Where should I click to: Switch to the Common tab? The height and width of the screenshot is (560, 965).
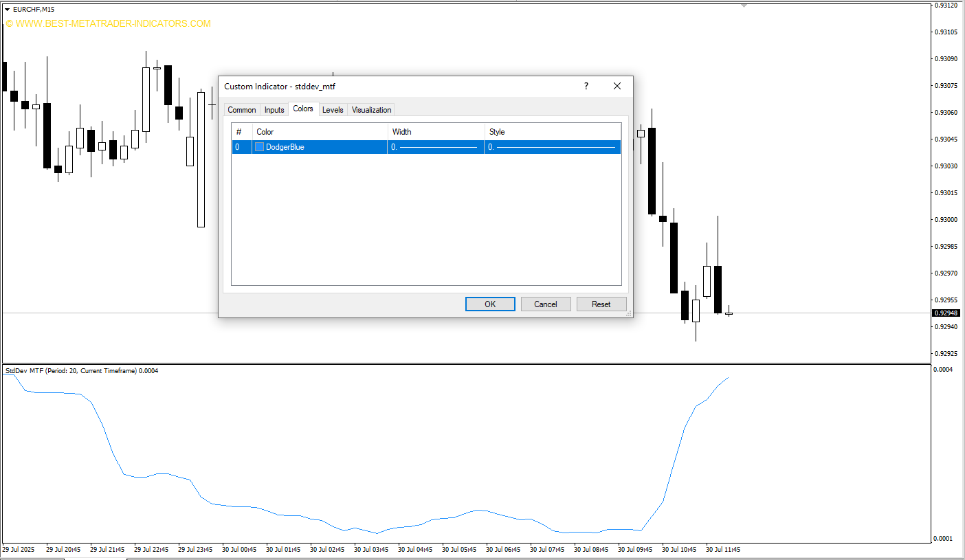pyautogui.click(x=241, y=110)
